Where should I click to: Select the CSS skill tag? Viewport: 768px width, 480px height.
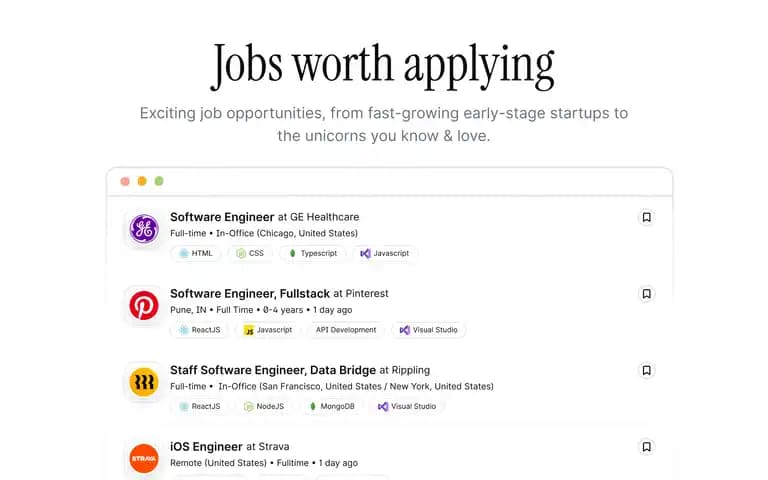[x=250, y=253]
